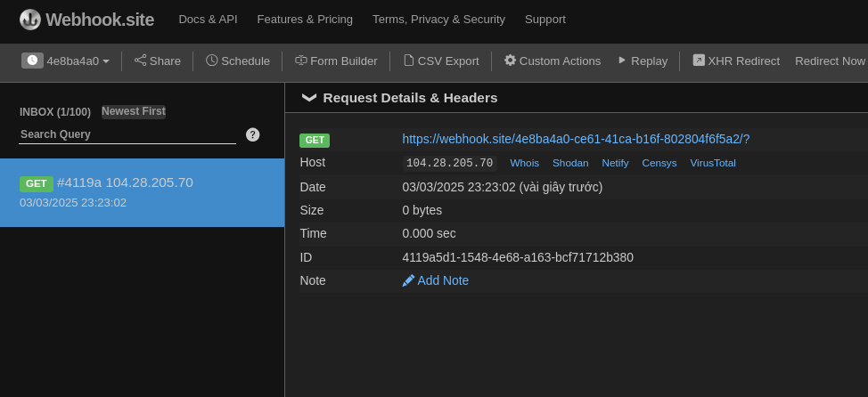Open Docs & API menu
The image size is (868, 397).
pos(208,20)
